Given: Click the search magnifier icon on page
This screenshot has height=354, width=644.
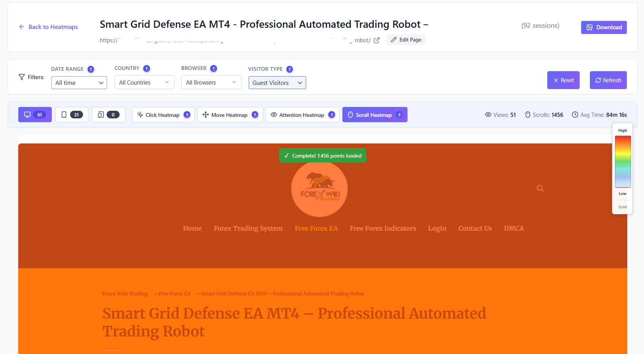Looking at the screenshot, I should [540, 188].
